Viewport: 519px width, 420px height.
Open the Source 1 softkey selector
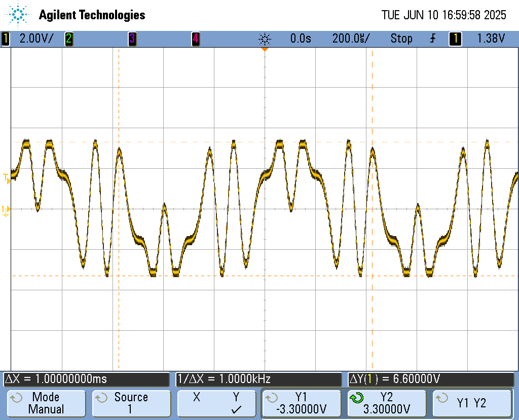(131, 403)
